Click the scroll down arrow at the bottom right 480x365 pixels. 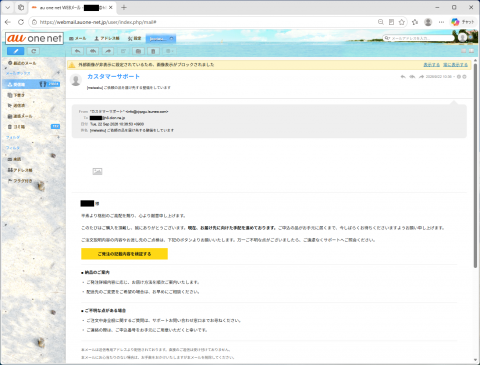476,360
